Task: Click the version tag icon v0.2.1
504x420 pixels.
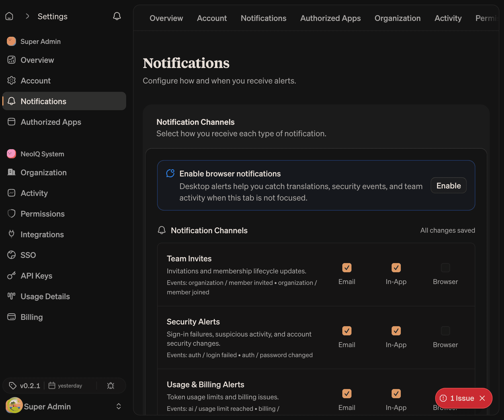Action: pos(13,386)
